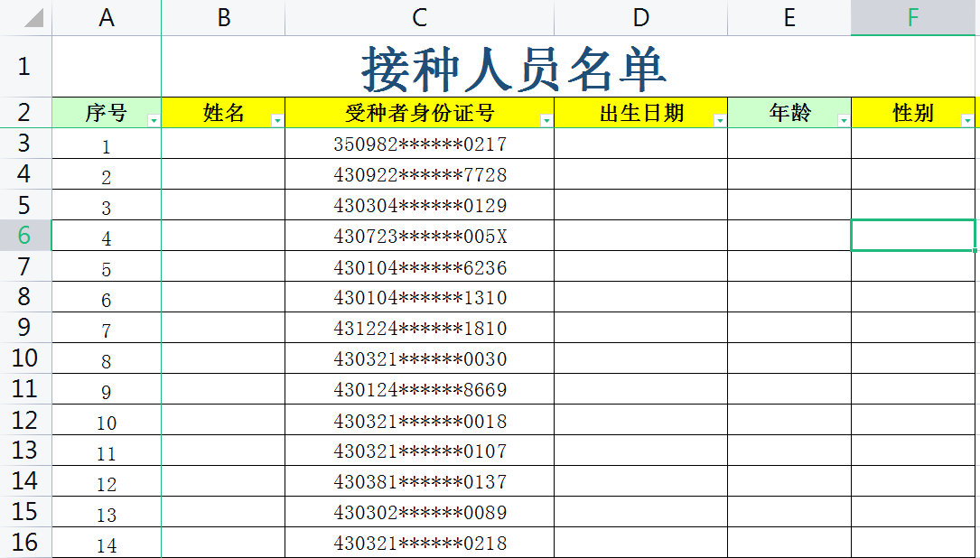Click the empty 年龄 cell in row 3
Screen dimensions: 980x558
click(x=789, y=144)
